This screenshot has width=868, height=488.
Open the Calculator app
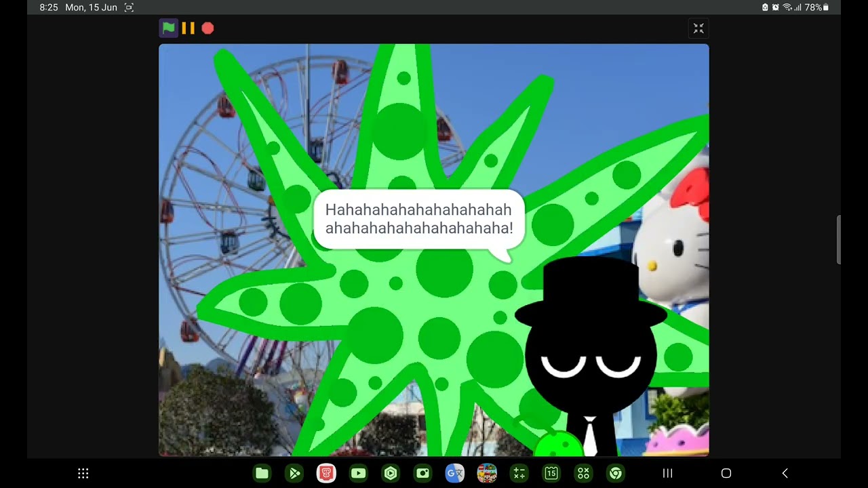point(519,473)
